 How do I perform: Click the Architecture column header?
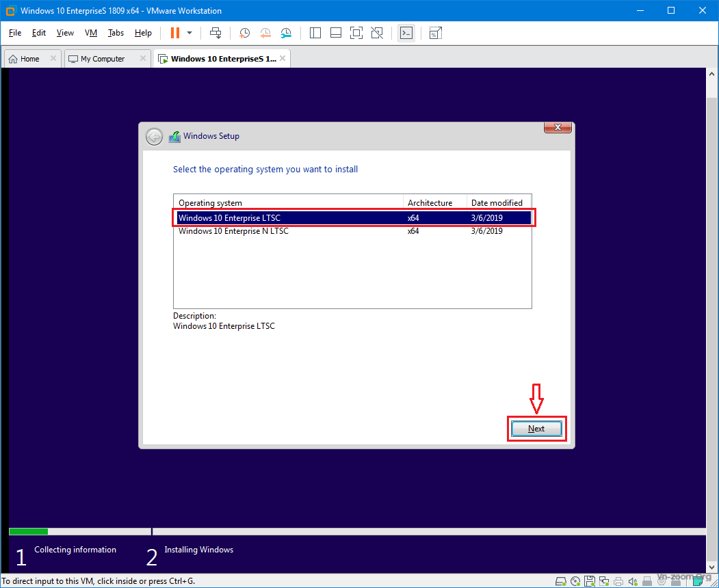pos(434,202)
